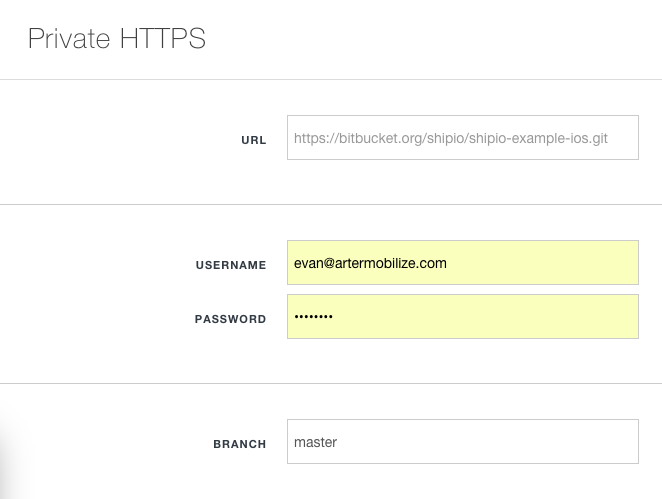Click the masked password dots
The image size is (662, 499).
(x=313, y=316)
